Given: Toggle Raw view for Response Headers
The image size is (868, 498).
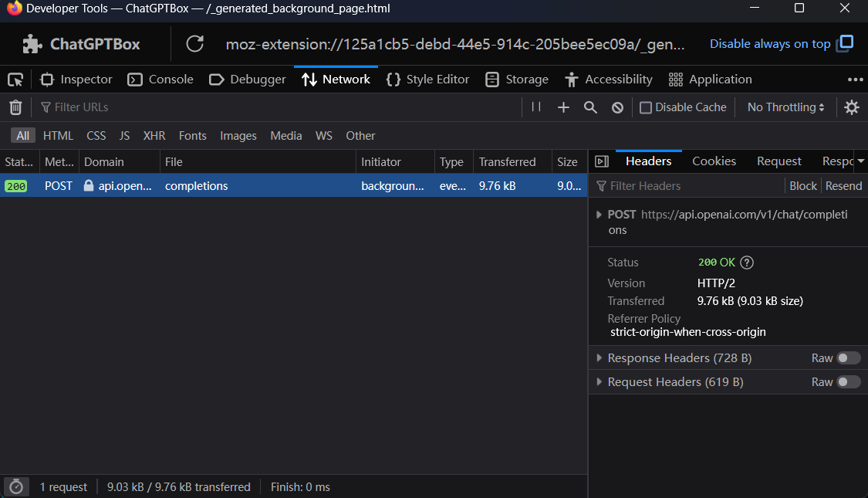Looking at the screenshot, I should [846, 357].
